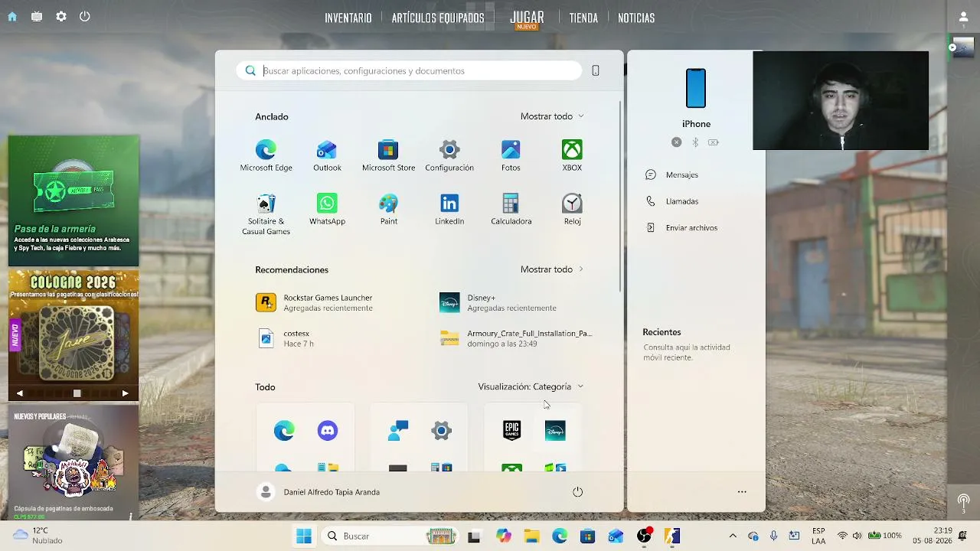The width and height of the screenshot is (980, 551).
Task: Open the taskbar volume control
Action: (x=857, y=536)
